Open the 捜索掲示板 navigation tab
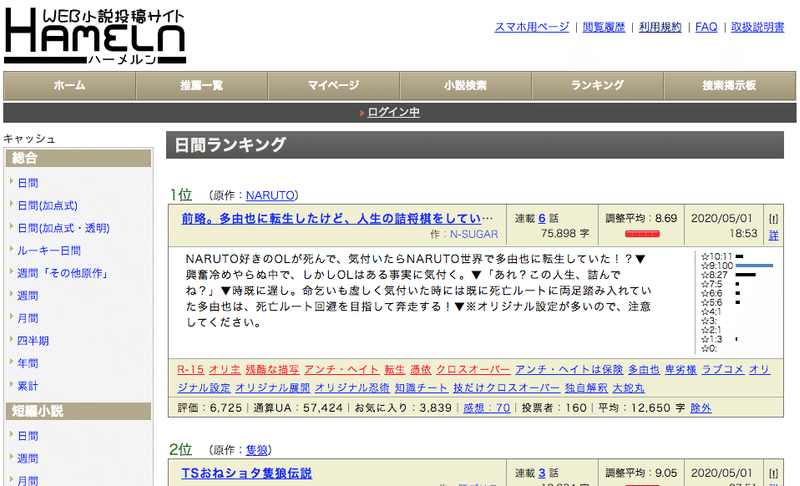 tap(730, 86)
